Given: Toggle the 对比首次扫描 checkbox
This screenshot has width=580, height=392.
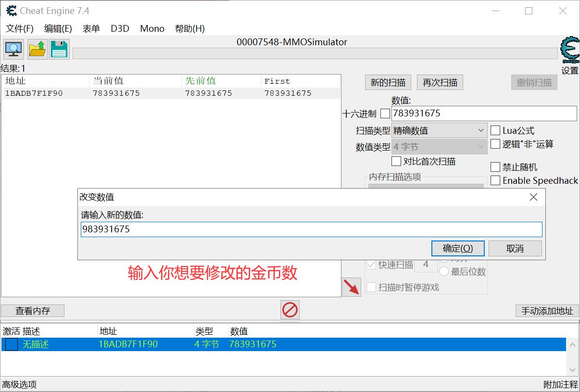Looking at the screenshot, I should [396, 161].
